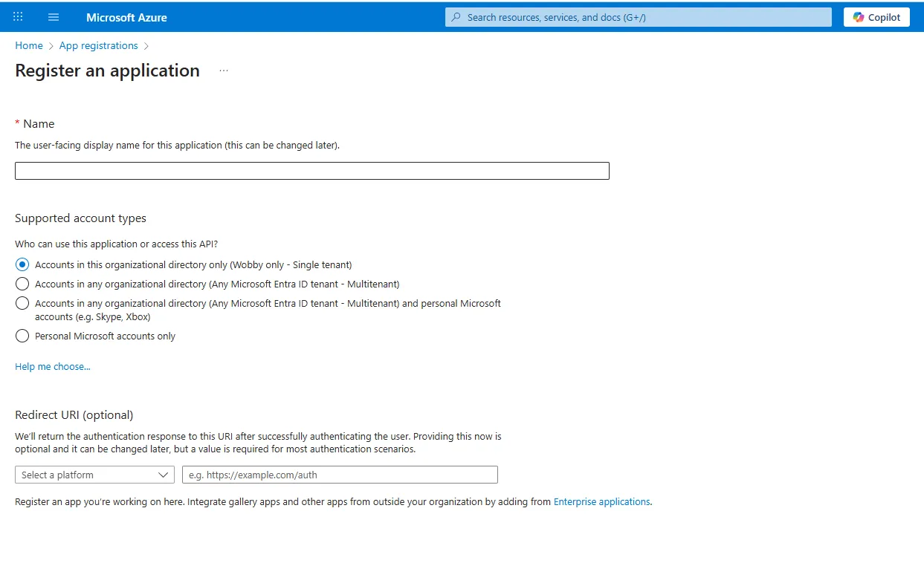Click the Redirect URI input box
Image resolution: width=924 pixels, height=563 pixels.
click(340, 475)
